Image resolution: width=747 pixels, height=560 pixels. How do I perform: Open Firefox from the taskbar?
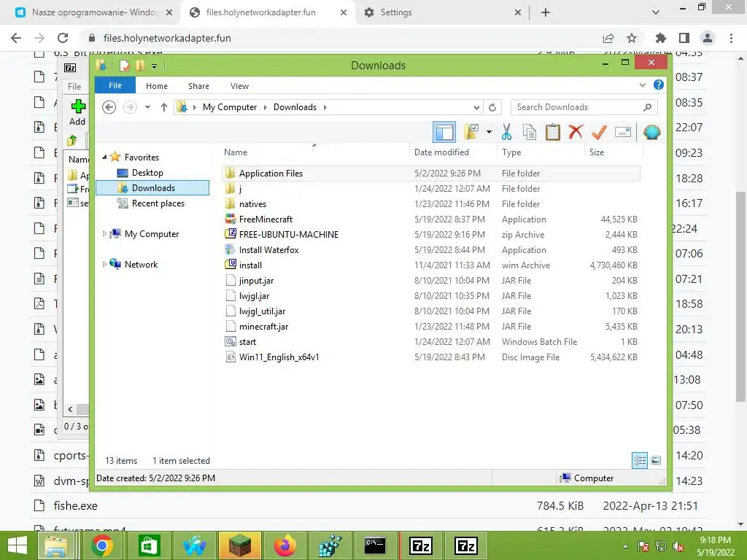coord(285,545)
